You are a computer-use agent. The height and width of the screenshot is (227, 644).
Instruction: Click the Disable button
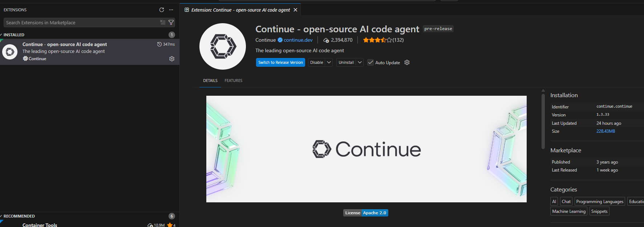(x=317, y=62)
